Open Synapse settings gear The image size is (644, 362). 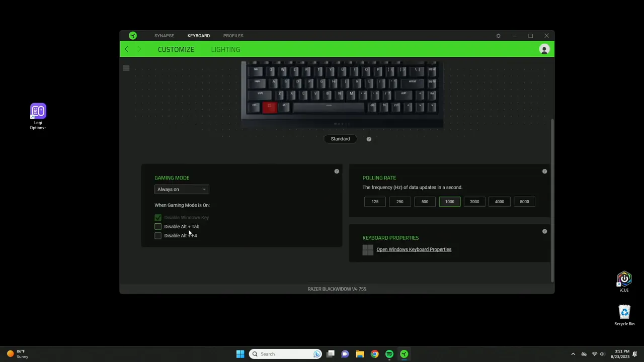click(x=498, y=36)
